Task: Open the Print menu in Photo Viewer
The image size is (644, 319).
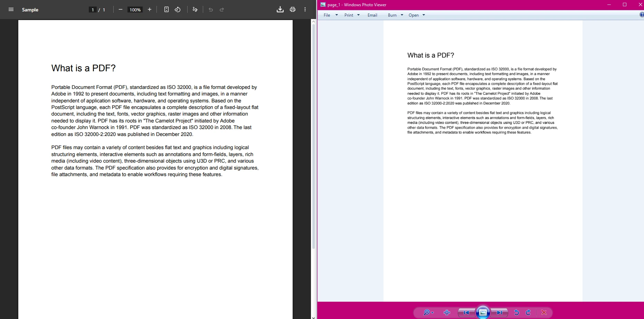Action: [x=349, y=15]
